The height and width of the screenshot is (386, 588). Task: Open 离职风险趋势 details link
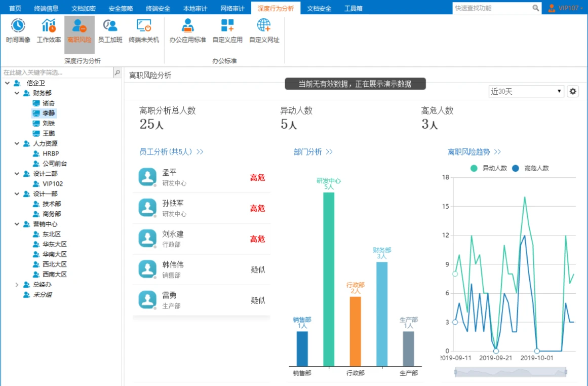(x=475, y=151)
